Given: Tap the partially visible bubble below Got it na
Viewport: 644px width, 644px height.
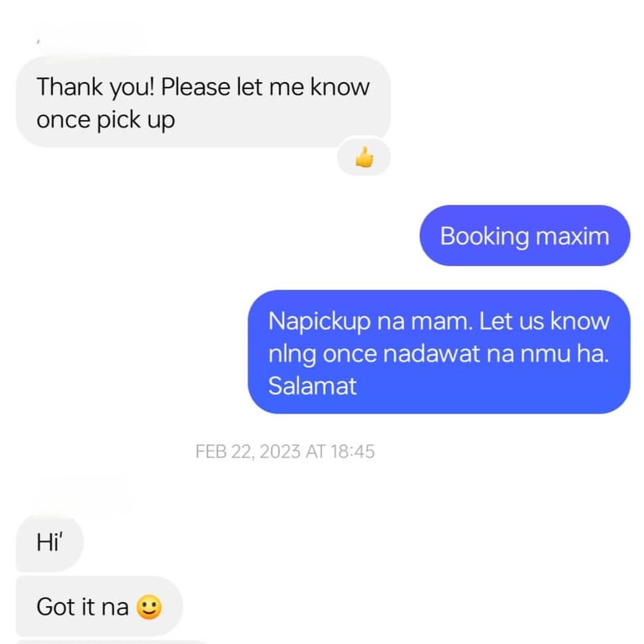Looking at the screenshot, I should (x=111, y=641).
